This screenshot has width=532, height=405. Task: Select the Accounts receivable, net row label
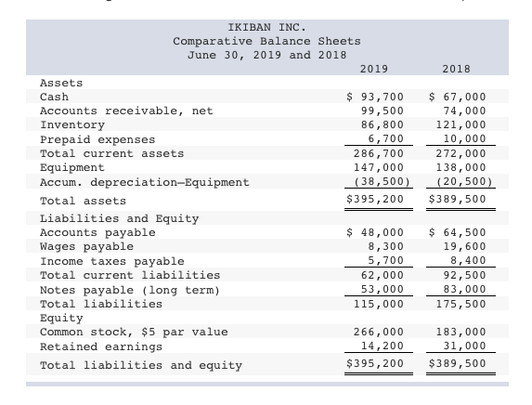tap(126, 111)
